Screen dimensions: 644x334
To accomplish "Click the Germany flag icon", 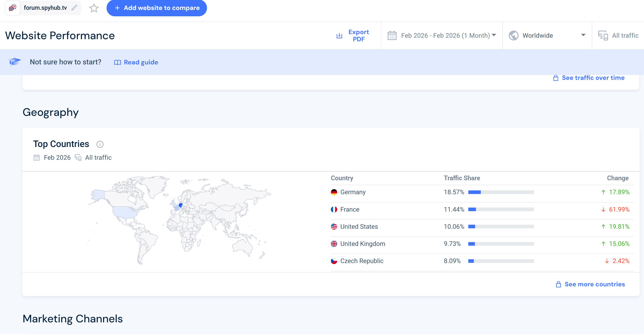I will click(334, 192).
